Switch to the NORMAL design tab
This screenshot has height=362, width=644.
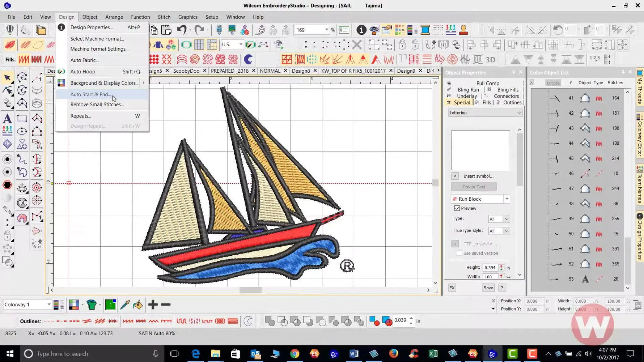pyautogui.click(x=271, y=71)
